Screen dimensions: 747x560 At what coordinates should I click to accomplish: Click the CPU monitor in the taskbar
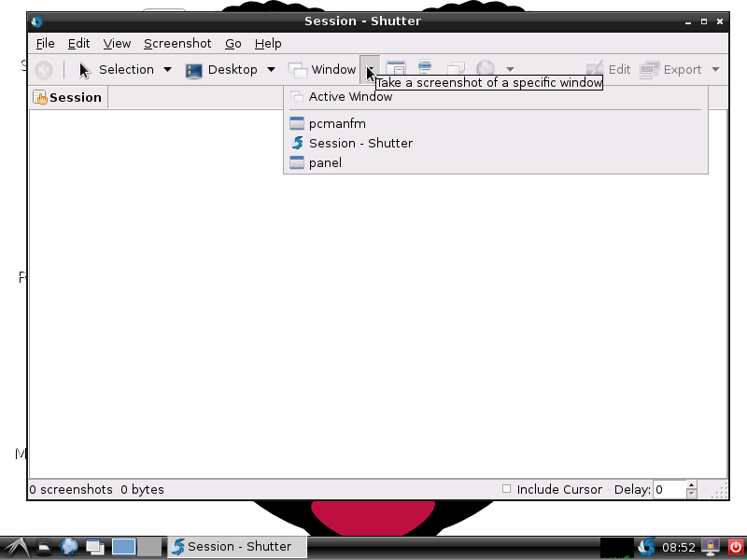tap(617, 548)
